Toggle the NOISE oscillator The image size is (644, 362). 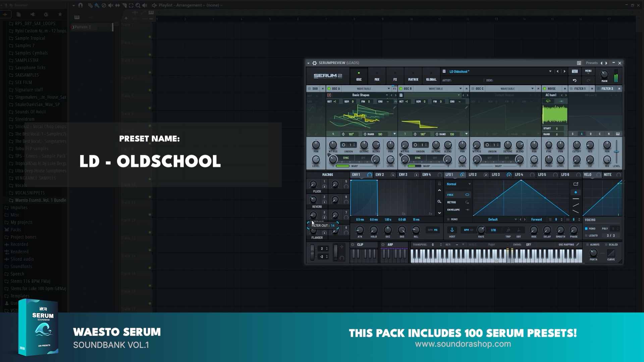(544, 89)
